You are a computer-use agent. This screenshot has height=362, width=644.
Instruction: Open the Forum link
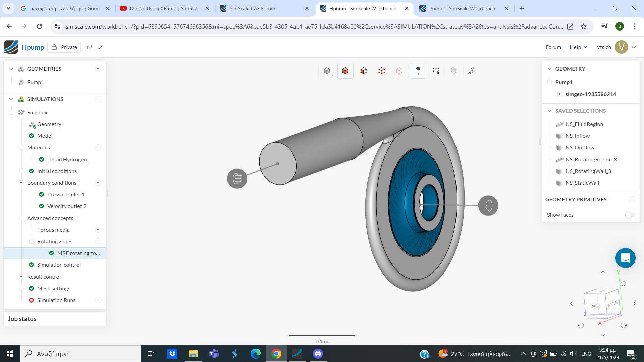(553, 47)
